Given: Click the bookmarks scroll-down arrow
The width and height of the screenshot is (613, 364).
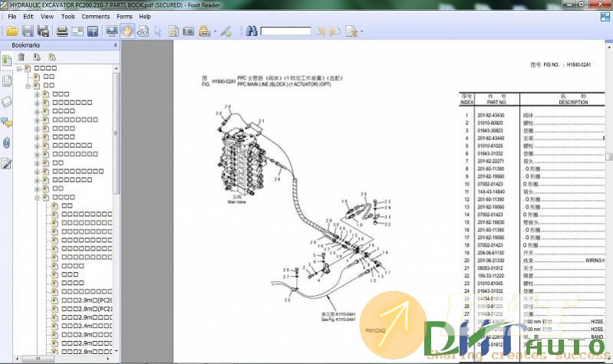Looking at the screenshot, I should [x=116, y=351].
